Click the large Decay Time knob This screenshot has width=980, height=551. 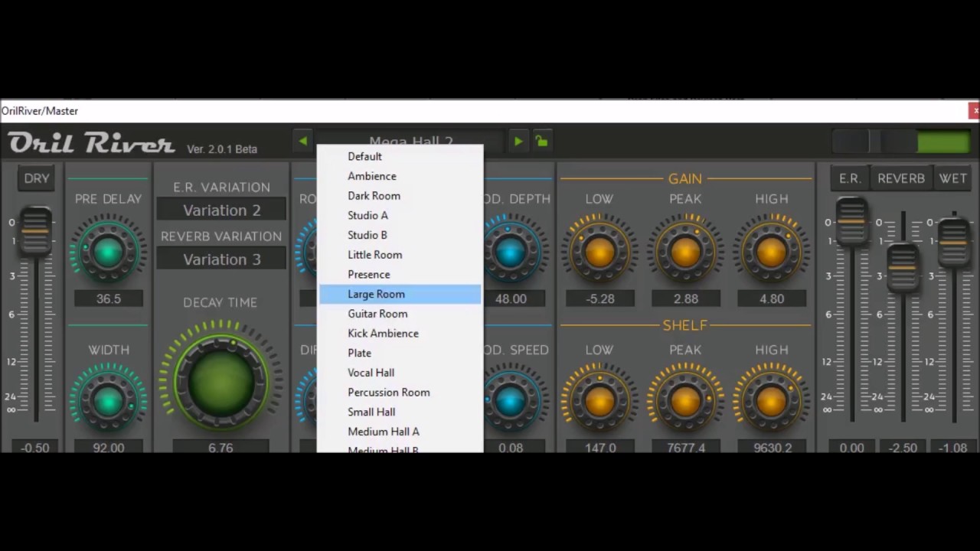220,381
